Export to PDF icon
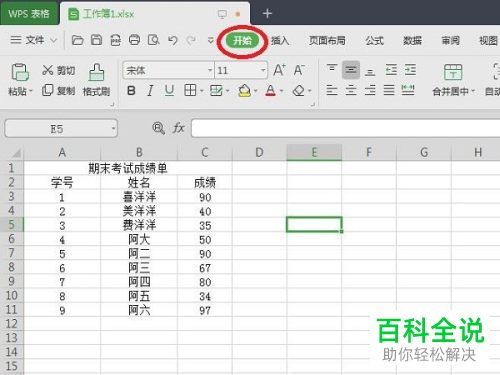Image resolution: width=500 pixels, height=375 pixels. coord(115,41)
